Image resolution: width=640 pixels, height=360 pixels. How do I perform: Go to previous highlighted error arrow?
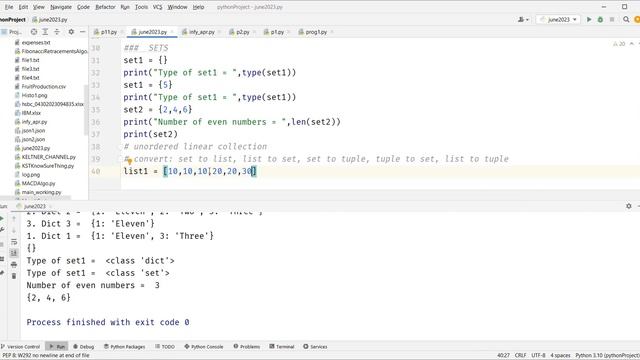coord(631,44)
